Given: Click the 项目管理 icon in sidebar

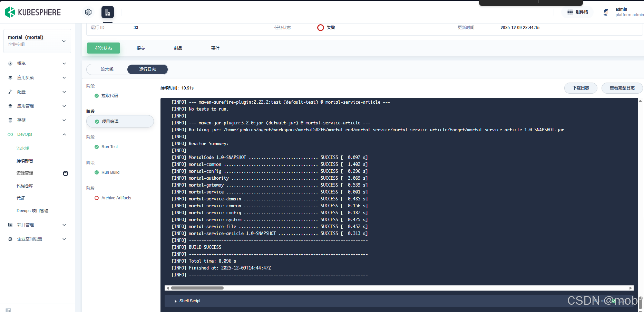Looking at the screenshot, I should (x=10, y=225).
